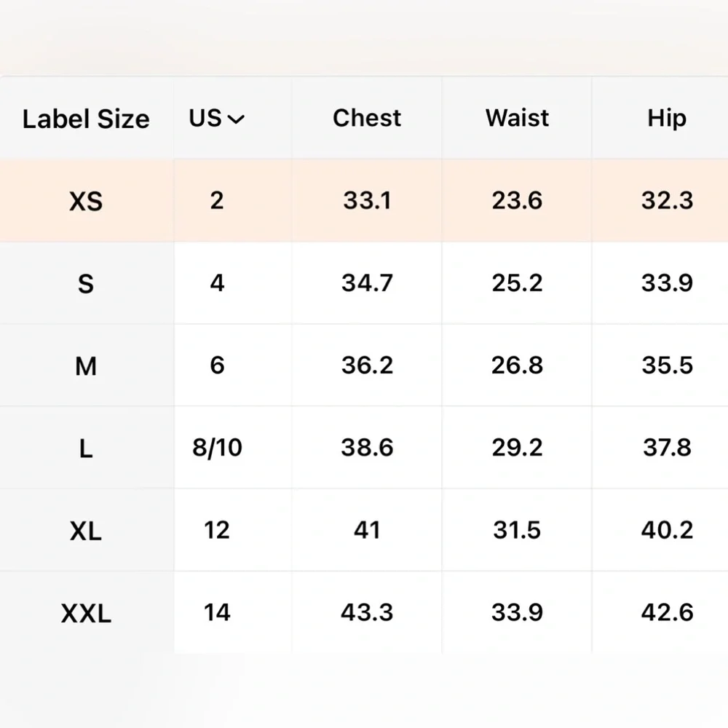Select the M label size row
This screenshot has height=728, width=728.
[364, 365]
